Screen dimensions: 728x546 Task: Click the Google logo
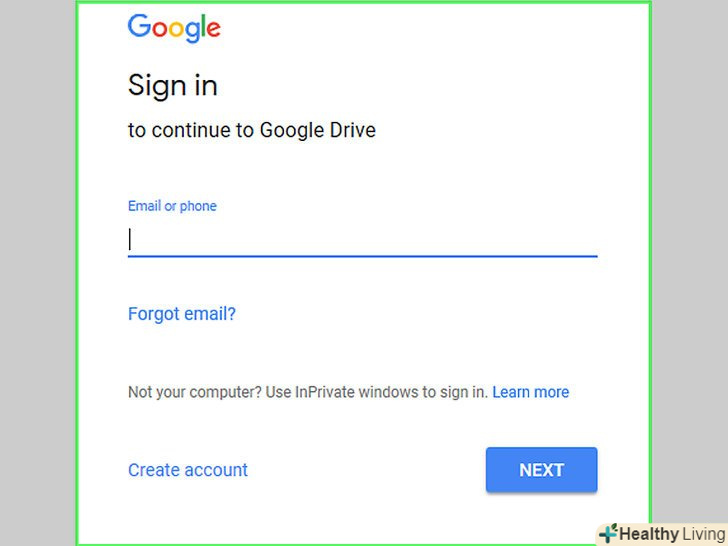click(x=174, y=28)
